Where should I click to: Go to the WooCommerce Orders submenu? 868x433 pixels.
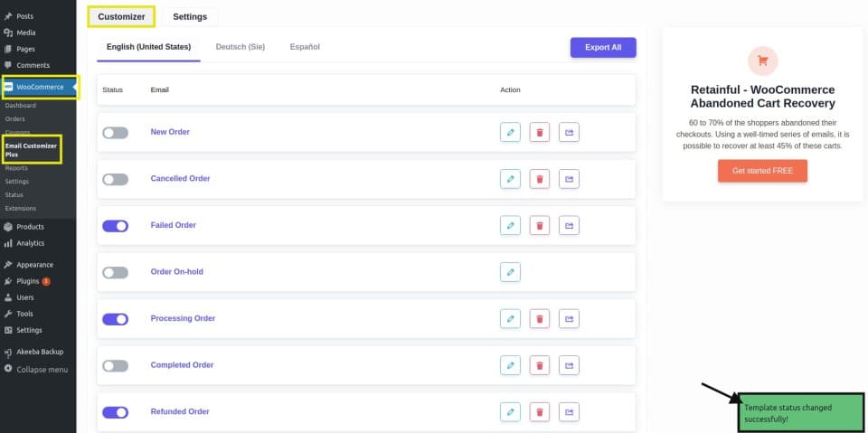(15, 119)
